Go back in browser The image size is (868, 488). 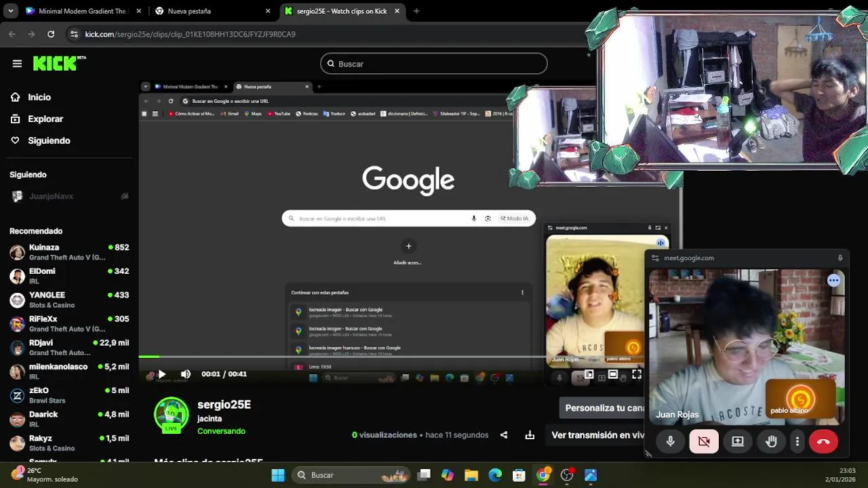(x=12, y=34)
